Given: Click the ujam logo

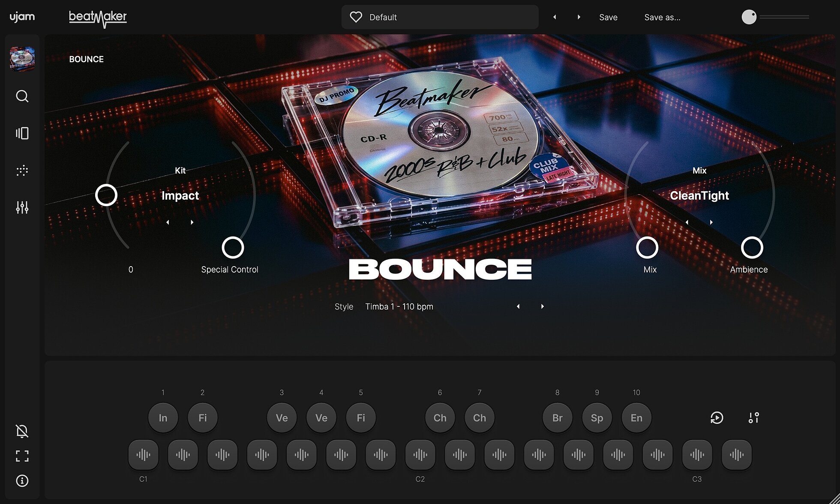Looking at the screenshot, I should (x=22, y=17).
